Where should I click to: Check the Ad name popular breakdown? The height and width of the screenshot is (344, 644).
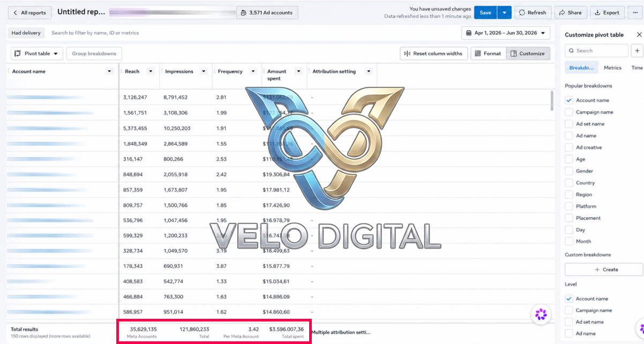tap(569, 136)
